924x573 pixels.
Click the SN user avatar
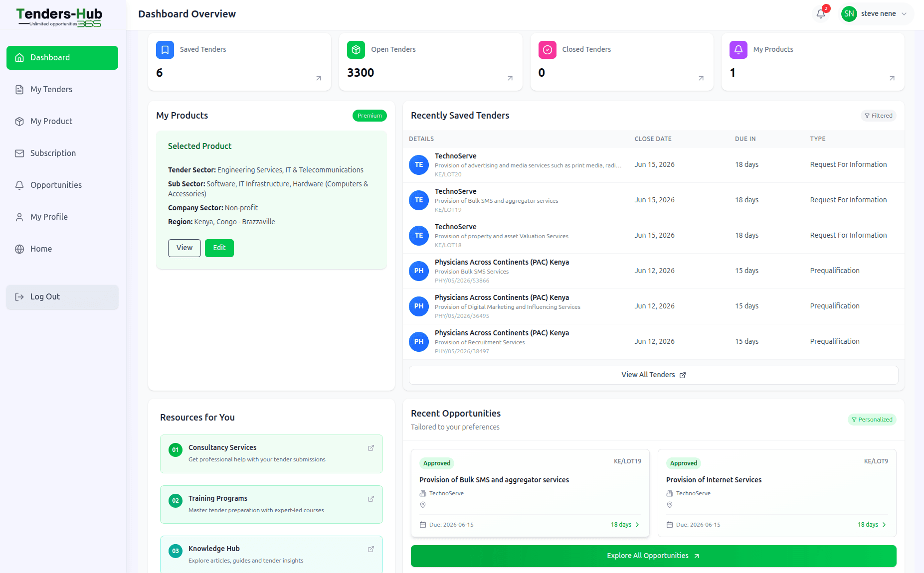[x=849, y=14]
